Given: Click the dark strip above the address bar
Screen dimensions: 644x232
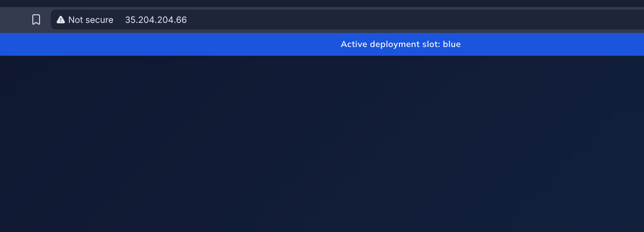Looking at the screenshot, I should [322, 3].
